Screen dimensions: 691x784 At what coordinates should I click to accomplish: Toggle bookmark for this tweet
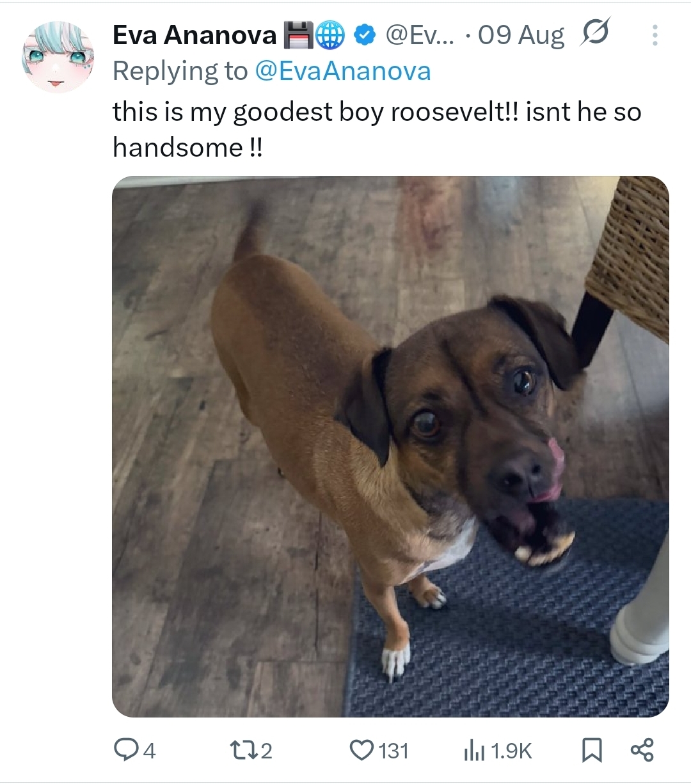click(x=592, y=751)
